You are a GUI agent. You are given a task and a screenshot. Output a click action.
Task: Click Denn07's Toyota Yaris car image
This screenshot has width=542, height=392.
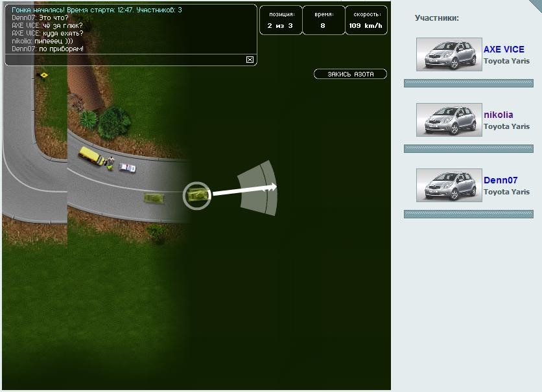pos(449,185)
